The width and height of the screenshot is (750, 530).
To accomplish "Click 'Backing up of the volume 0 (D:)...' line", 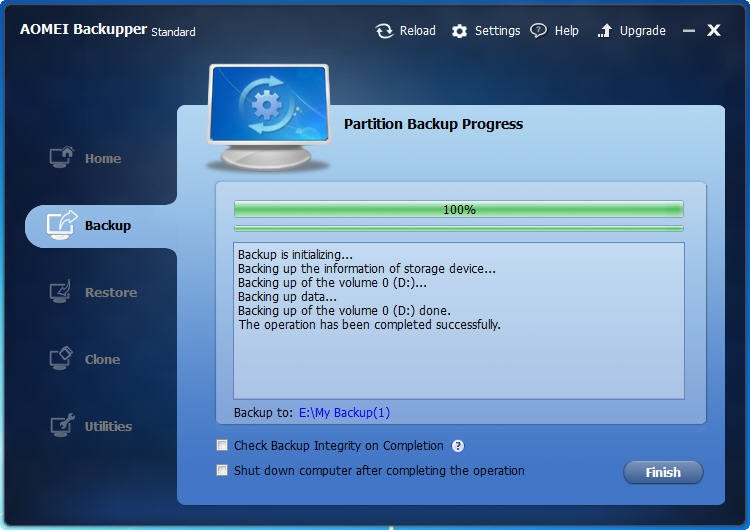I will tap(332, 283).
